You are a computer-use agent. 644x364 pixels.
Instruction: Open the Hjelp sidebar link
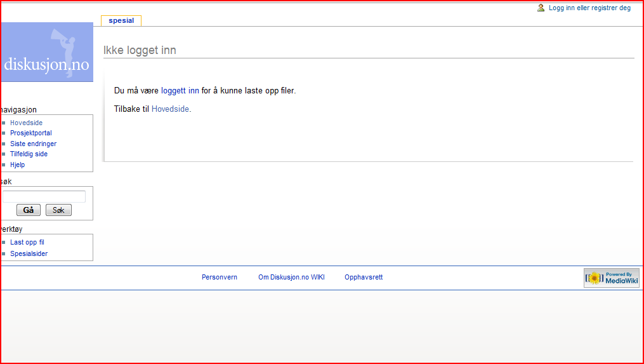pyautogui.click(x=17, y=165)
